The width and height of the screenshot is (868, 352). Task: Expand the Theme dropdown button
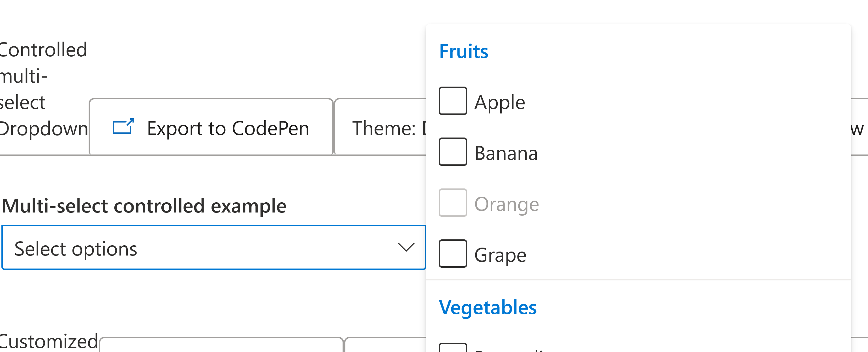(x=381, y=128)
